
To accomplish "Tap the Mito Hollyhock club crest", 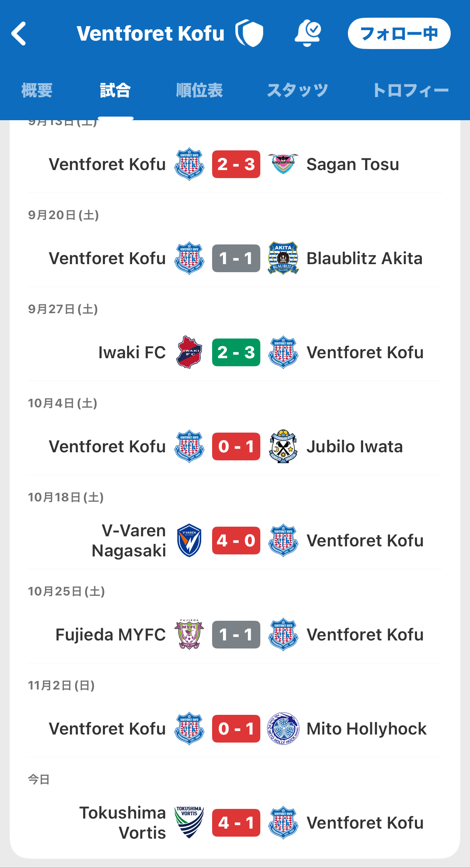I will [283, 728].
